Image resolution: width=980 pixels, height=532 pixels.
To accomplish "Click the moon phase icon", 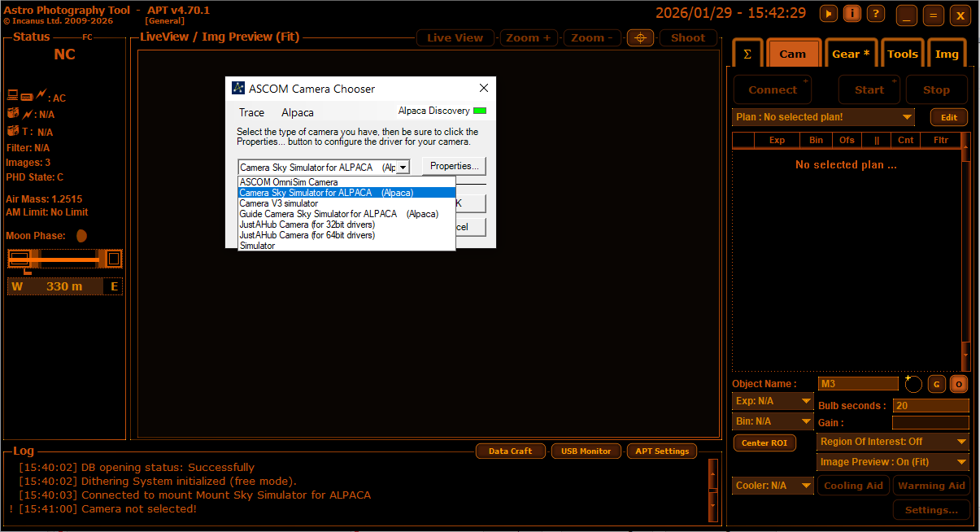I will tap(81, 236).
